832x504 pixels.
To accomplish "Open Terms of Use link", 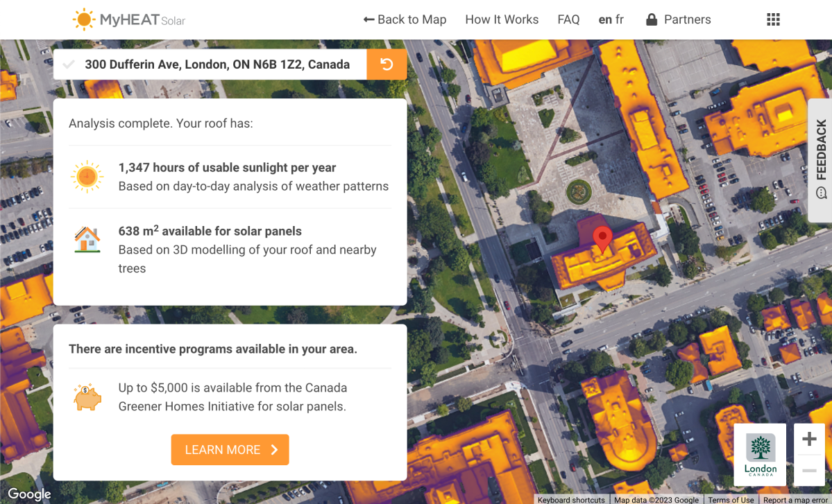I will pos(731,499).
